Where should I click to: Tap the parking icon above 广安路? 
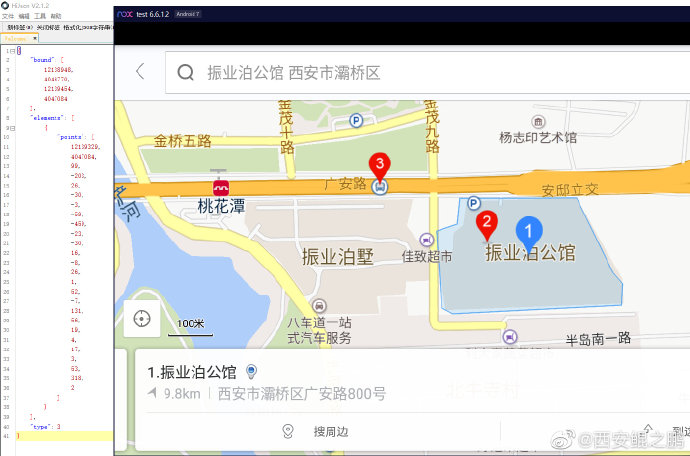356,120
